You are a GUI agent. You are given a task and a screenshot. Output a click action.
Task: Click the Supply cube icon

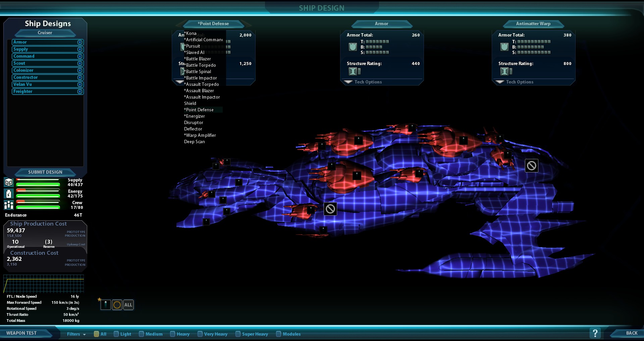click(9, 182)
